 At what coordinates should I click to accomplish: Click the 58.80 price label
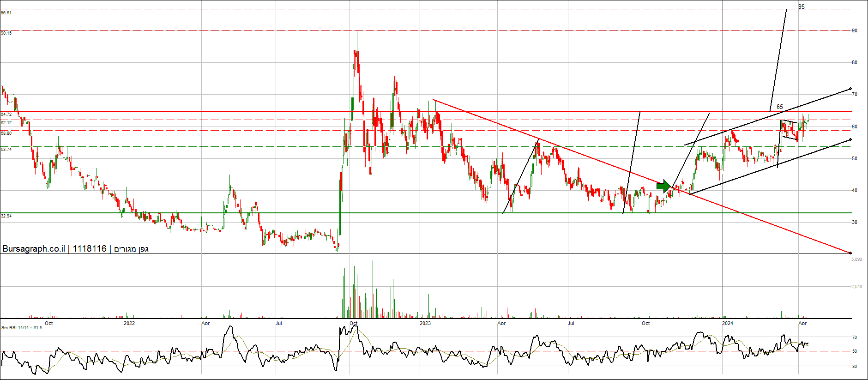coord(6,133)
